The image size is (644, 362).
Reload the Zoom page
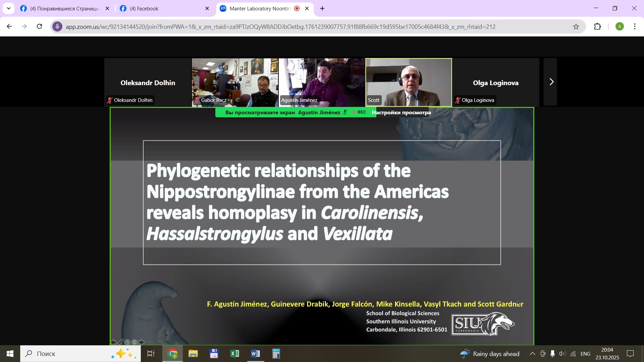tap(40, 27)
